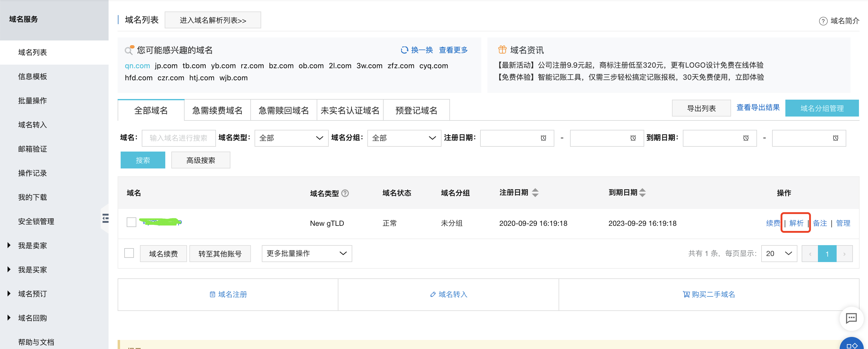868x349 pixels.
Task: Sort by 注册日期 using sort arrows
Action: (535, 193)
